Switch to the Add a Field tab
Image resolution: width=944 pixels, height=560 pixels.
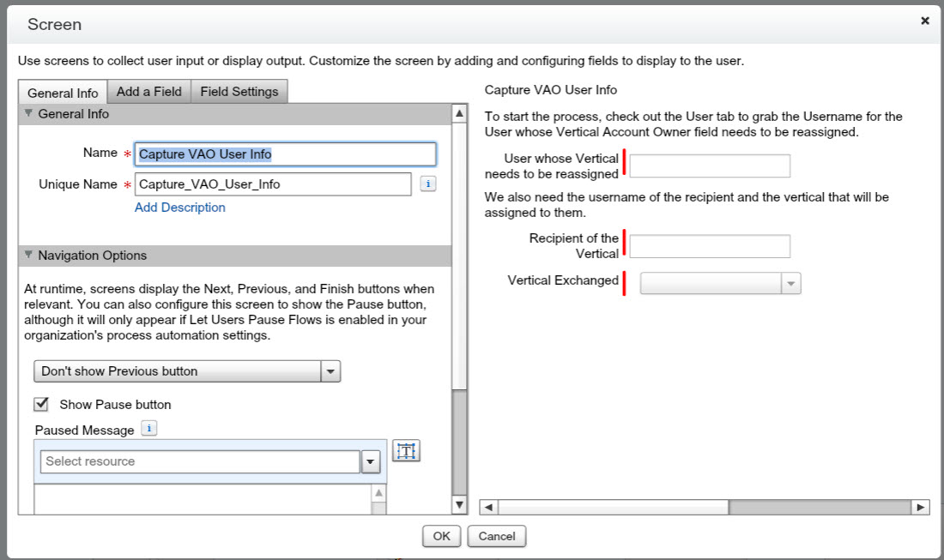tap(148, 92)
